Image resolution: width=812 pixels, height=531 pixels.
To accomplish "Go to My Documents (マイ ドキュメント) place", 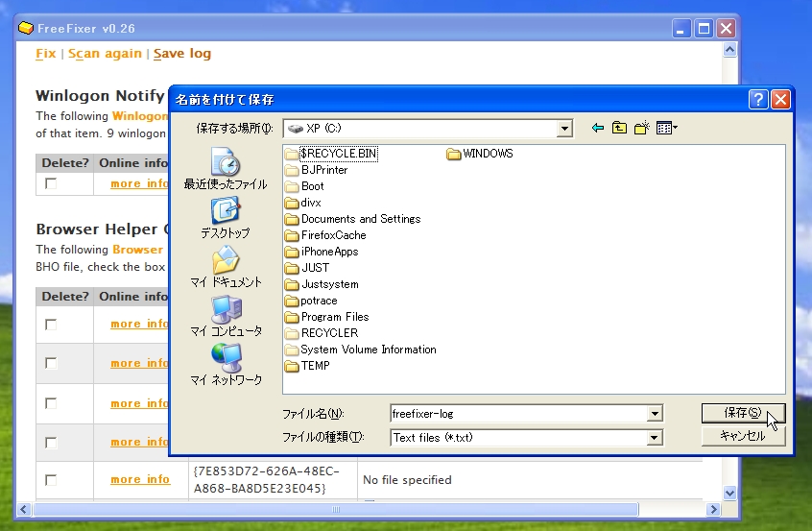I will pos(226,267).
